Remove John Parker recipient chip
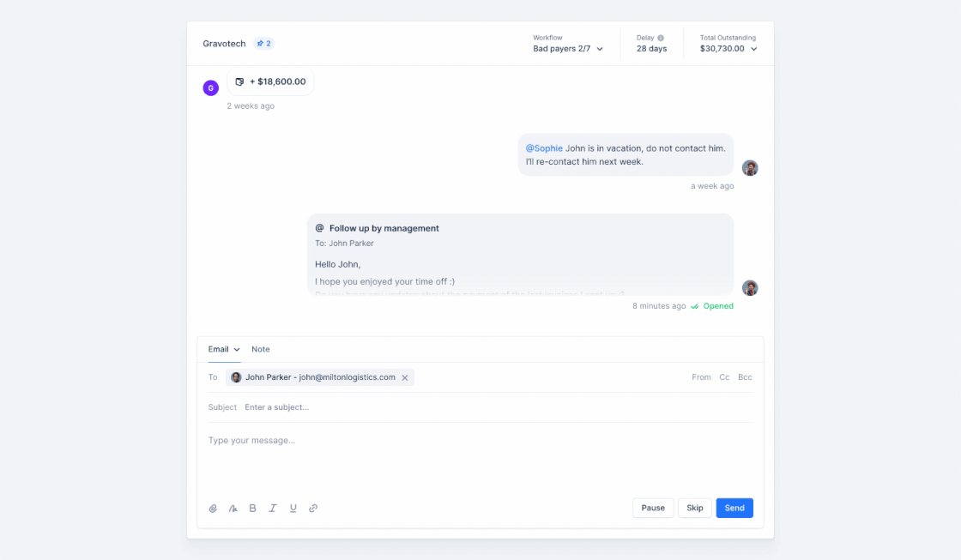This screenshot has width=961, height=560. click(405, 377)
